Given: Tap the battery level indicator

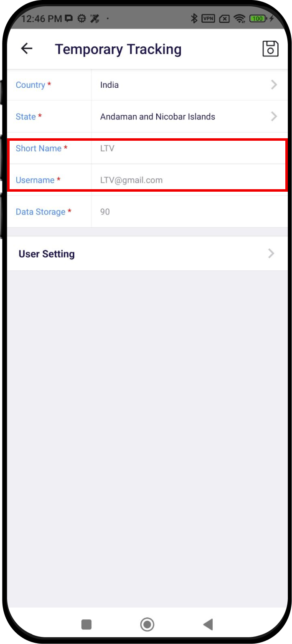Looking at the screenshot, I should 257,18.
